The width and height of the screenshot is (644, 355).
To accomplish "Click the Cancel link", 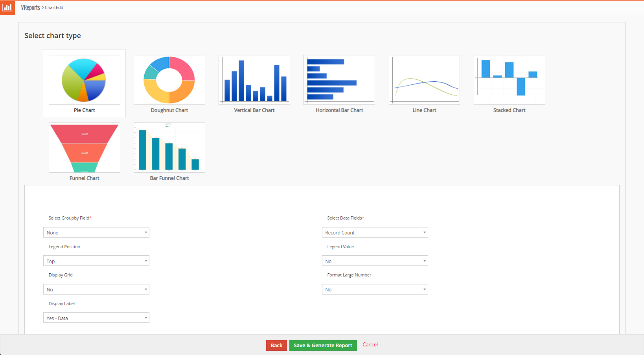I will (370, 345).
